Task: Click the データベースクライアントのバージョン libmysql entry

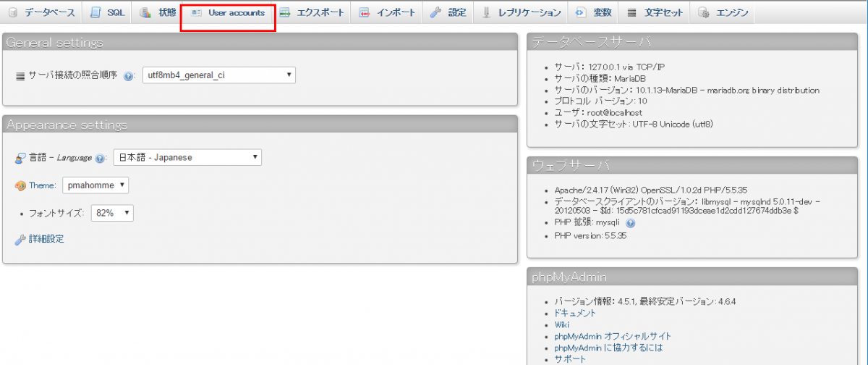Action: [x=686, y=206]
